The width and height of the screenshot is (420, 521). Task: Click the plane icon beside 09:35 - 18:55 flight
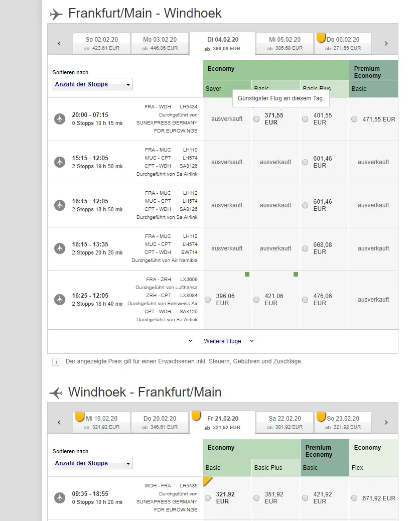coord(60,498)
